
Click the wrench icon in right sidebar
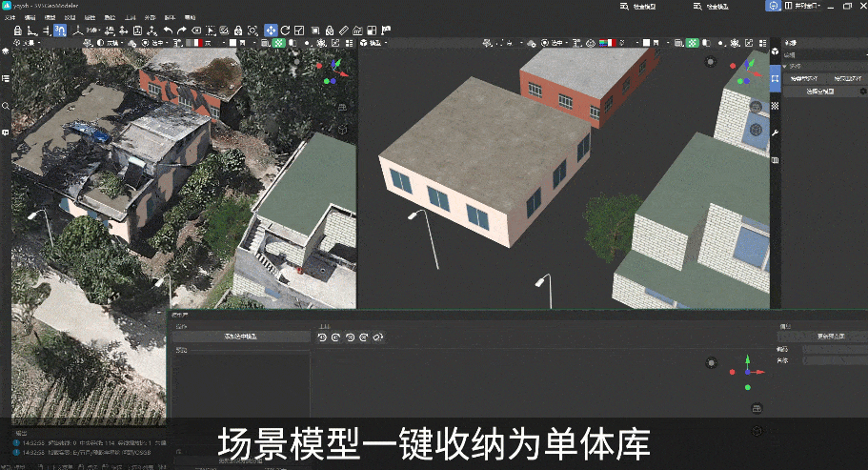tap(775, 133)
